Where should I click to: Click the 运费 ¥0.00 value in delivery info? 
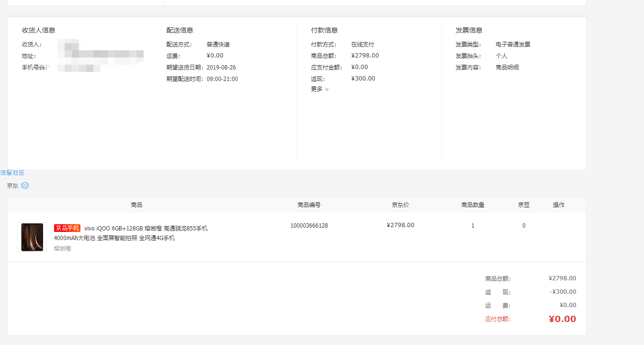click(215, 56)
